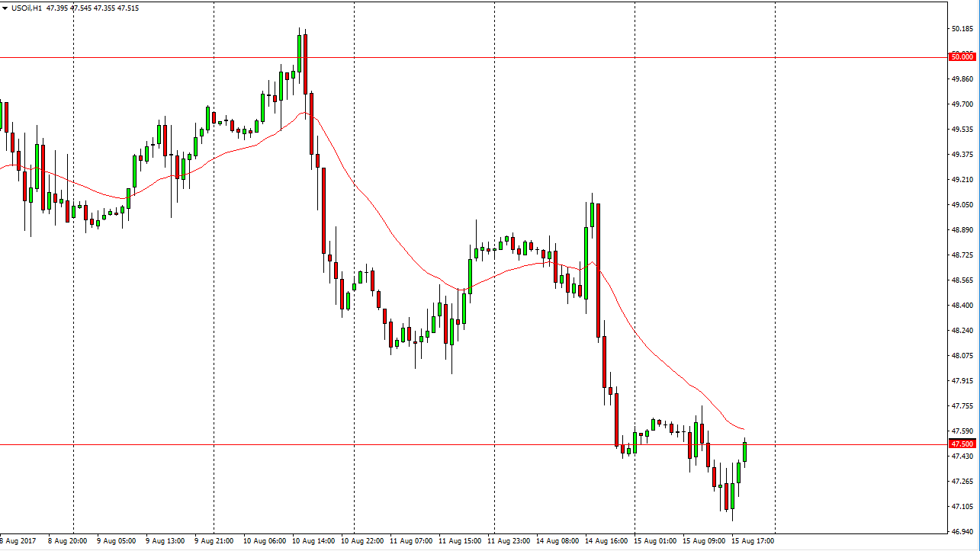
Task: Click the horizontal line at 47.500
Action: (458, 444)
